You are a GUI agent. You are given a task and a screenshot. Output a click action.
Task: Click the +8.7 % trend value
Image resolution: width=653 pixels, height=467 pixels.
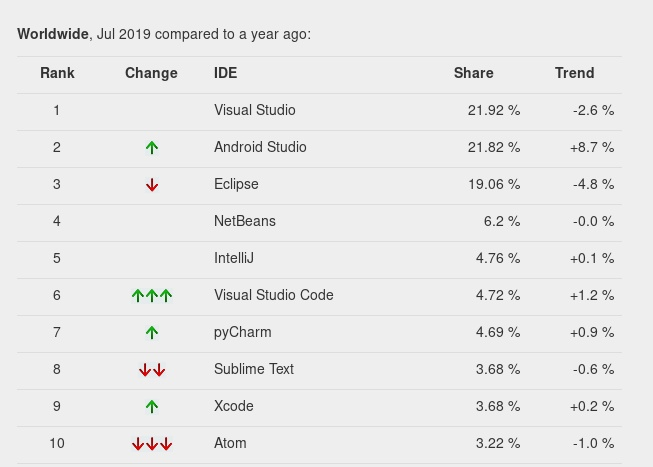pos(592,147)
